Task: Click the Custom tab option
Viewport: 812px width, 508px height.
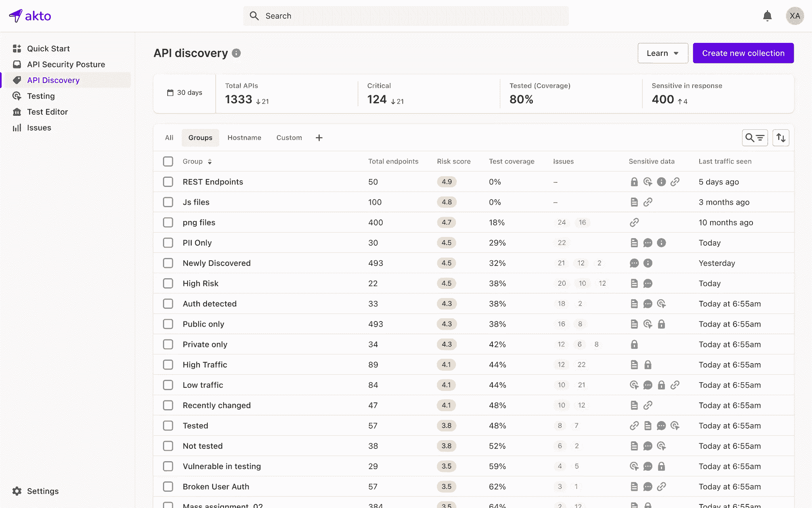Action: coord(289,138)
